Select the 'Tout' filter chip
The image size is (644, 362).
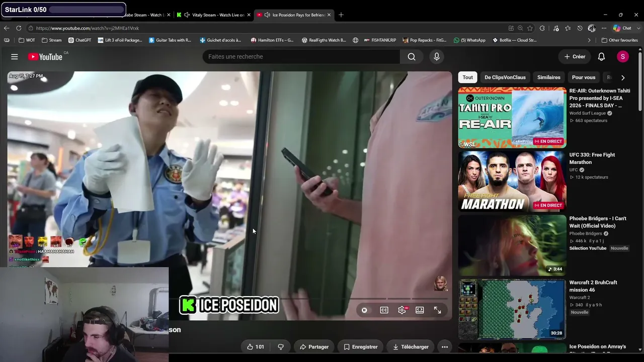tap(468, 77)
